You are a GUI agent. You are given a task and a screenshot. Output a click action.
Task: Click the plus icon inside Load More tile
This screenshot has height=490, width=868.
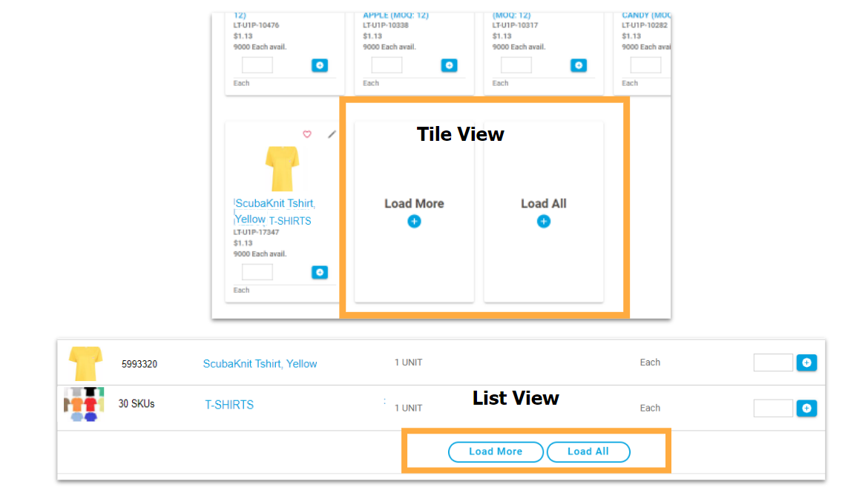pos(414,221)
